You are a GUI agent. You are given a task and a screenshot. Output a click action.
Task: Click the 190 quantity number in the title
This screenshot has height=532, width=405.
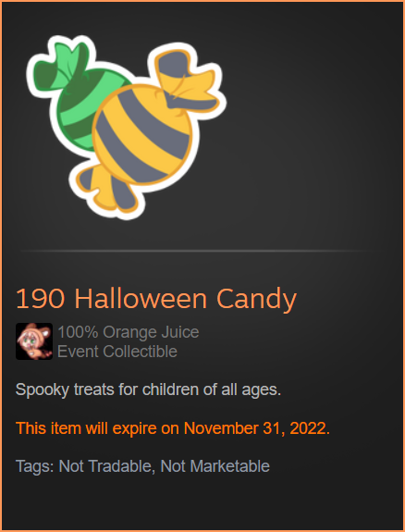coord(40,299)
